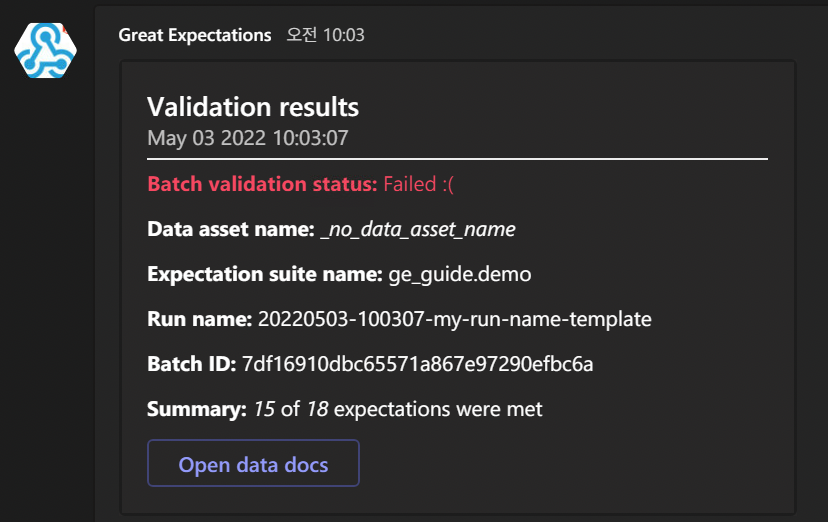Click the Summary line about expectations met
Viewport: 828px width, 522px height.
[345, 409]
